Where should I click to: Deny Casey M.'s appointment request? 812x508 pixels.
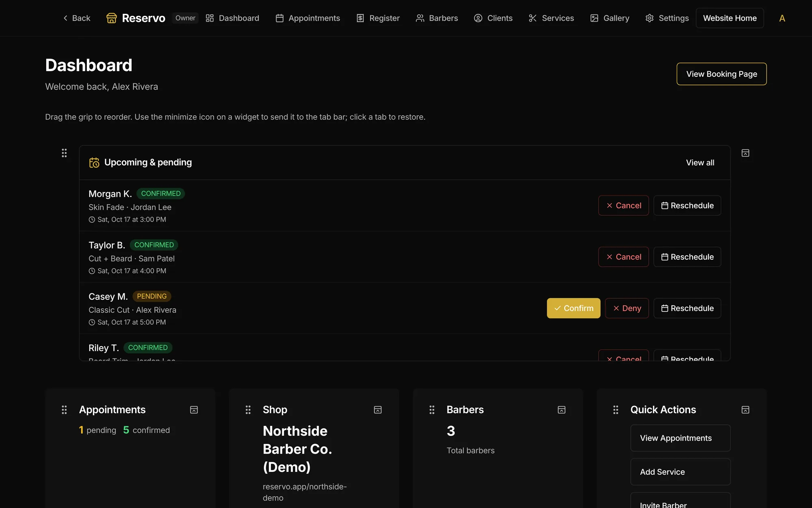coord(627,308)
